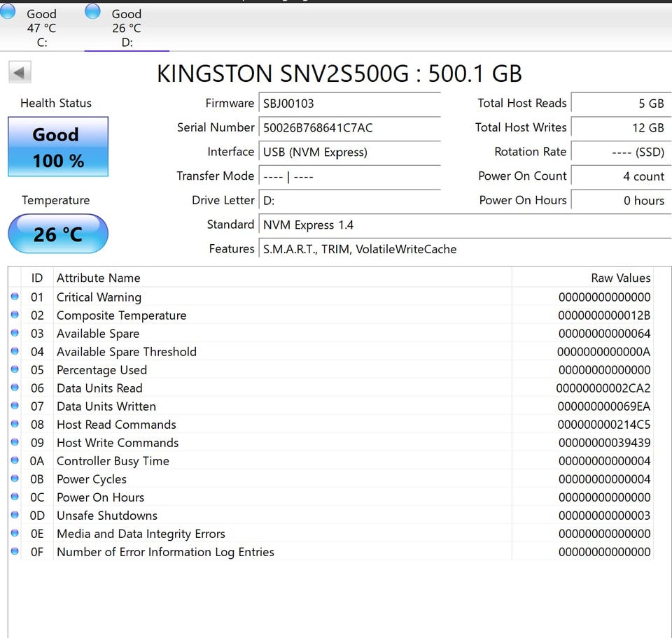Click the Interface field USB (NVM Express)

point(350,152)
